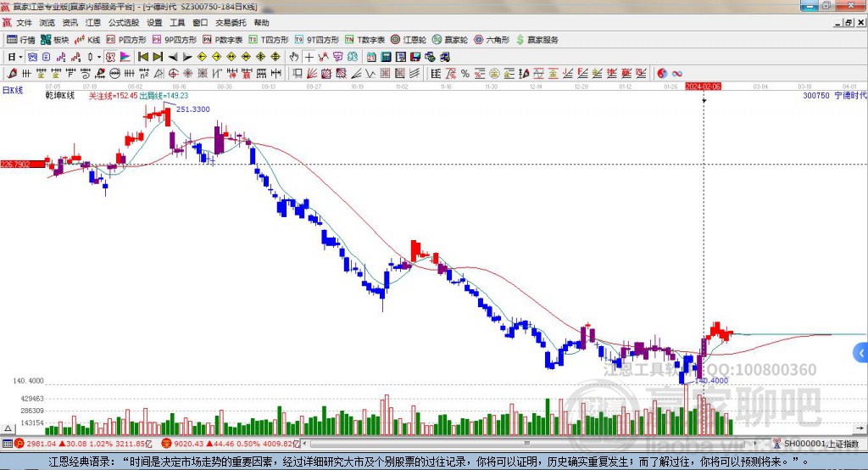Click the 251.3300 high price label
868x470 pixels.
[x=193, y=109]
